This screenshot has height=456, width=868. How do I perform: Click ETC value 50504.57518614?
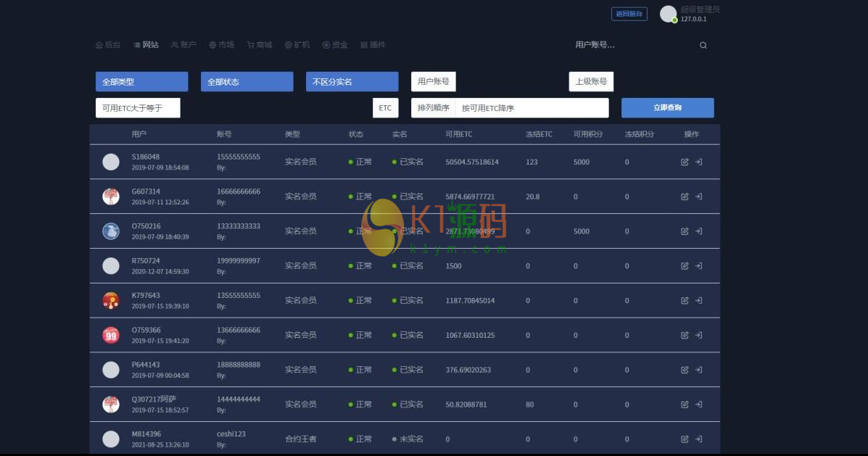(472, 162)
